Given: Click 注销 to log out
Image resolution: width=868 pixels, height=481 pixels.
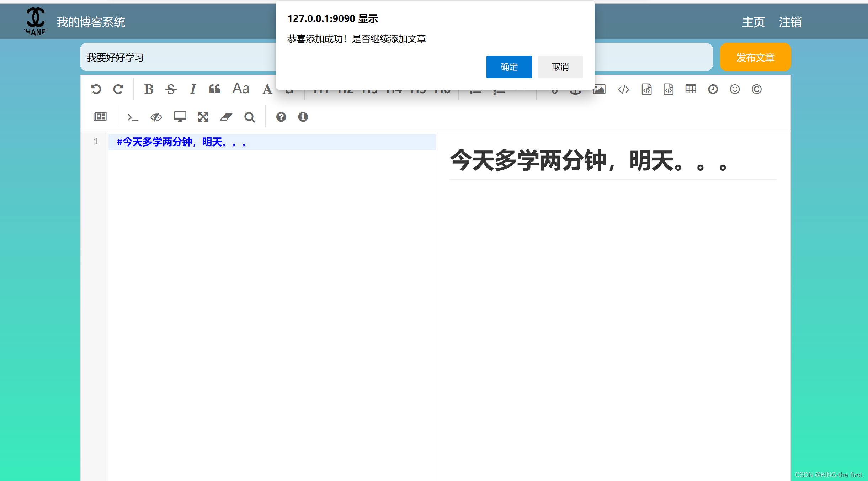Looking at the screenshot, I should [790, 22].
